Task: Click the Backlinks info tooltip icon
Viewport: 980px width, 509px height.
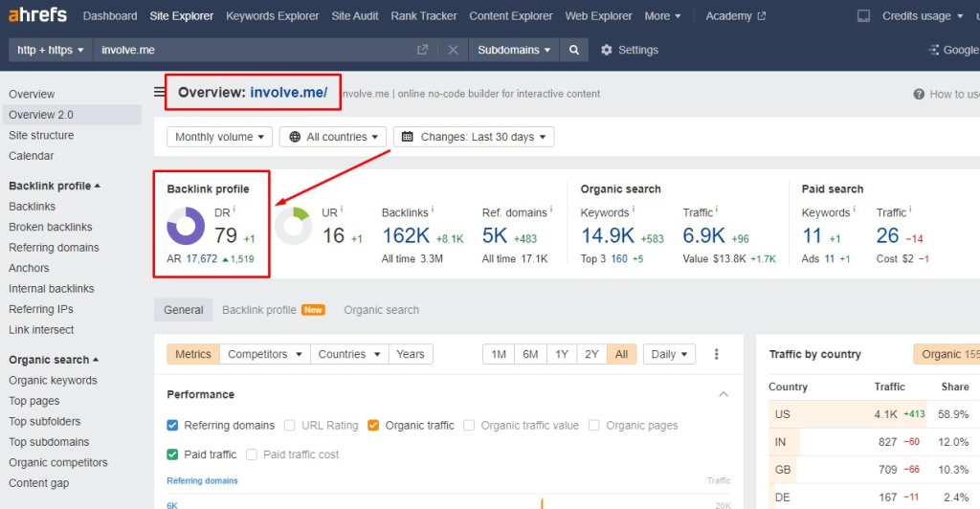Action: point(433,210)
